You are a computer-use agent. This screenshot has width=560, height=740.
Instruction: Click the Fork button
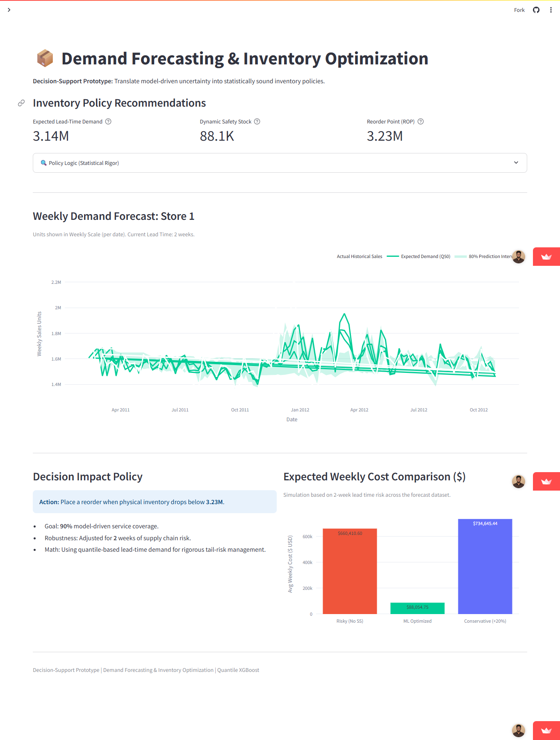click(519, 10)
